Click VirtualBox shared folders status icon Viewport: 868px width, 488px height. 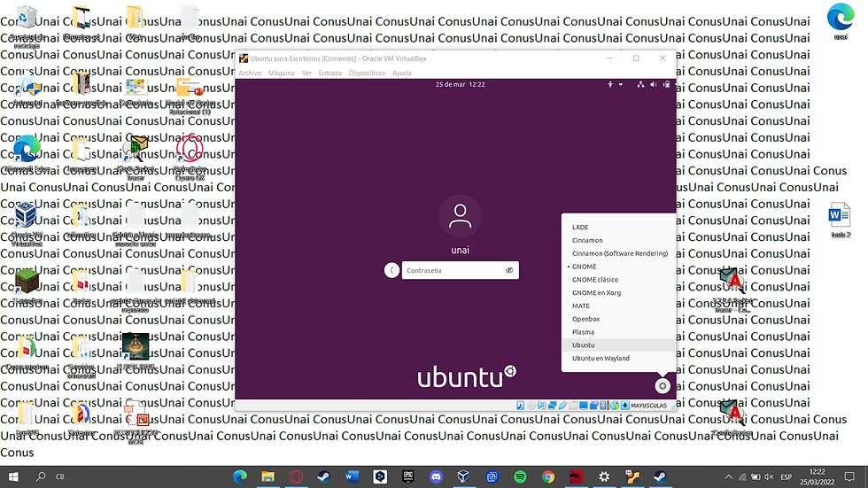(573, 406)
